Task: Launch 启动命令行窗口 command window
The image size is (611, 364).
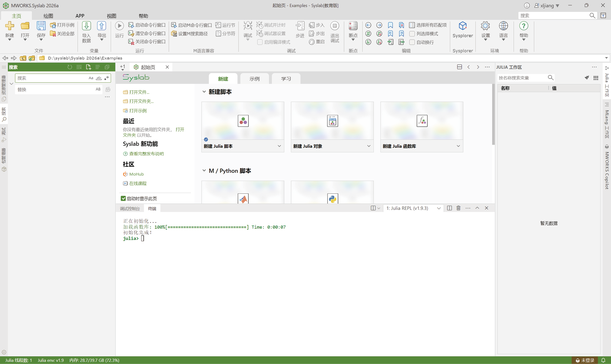Action: click(x=147, y=25)
